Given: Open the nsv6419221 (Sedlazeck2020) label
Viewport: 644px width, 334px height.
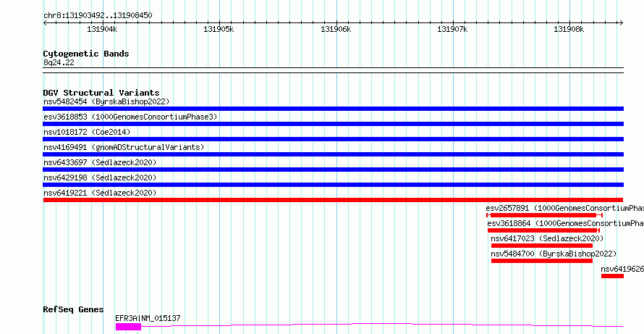Looking at the screenshot, I should point(100,193).
